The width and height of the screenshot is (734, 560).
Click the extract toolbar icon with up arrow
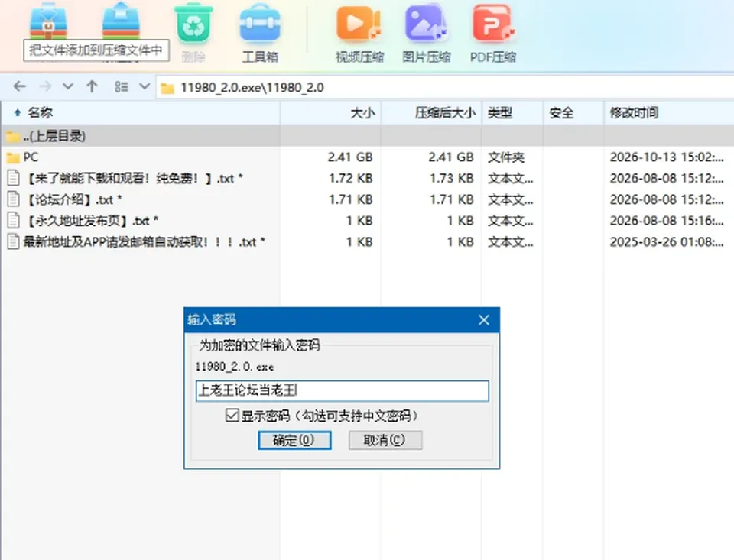pos(121,21)
